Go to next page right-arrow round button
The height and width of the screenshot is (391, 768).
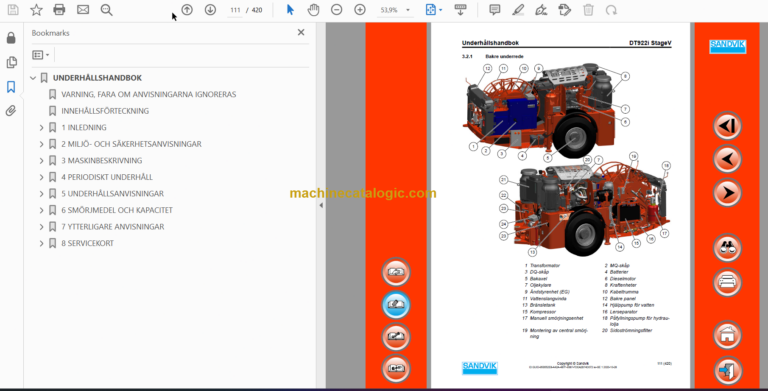pyautogui.click(x=727, y=193)
